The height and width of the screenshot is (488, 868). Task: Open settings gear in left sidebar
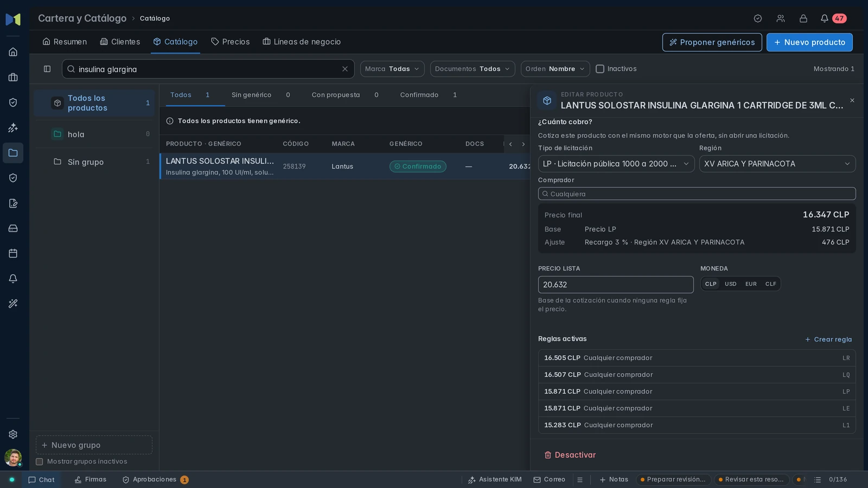tap(13, 434)
